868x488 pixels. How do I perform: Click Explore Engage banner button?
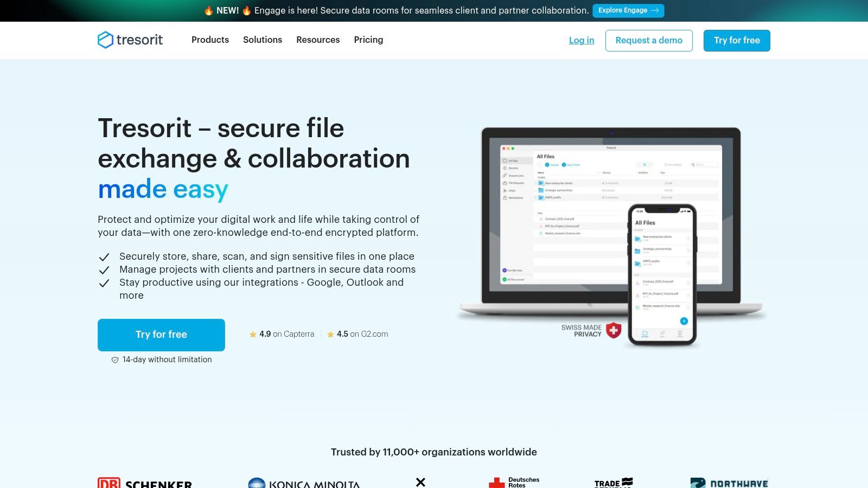tap(628, 10)
